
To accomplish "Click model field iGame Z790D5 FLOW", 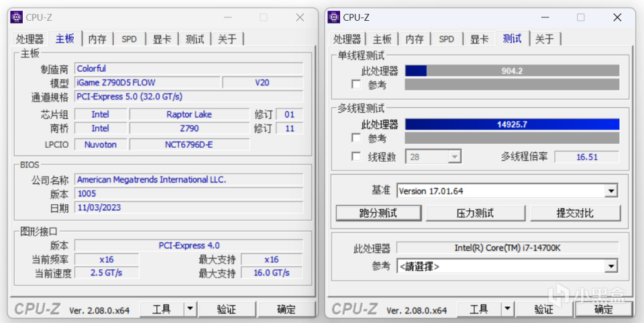I will pos(148,83).
